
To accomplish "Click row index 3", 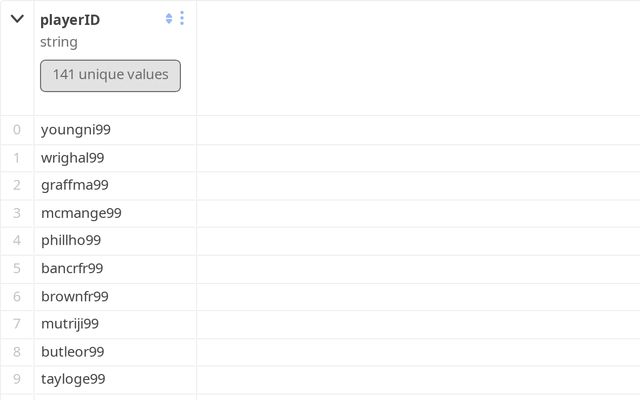I will coord(17,213).
